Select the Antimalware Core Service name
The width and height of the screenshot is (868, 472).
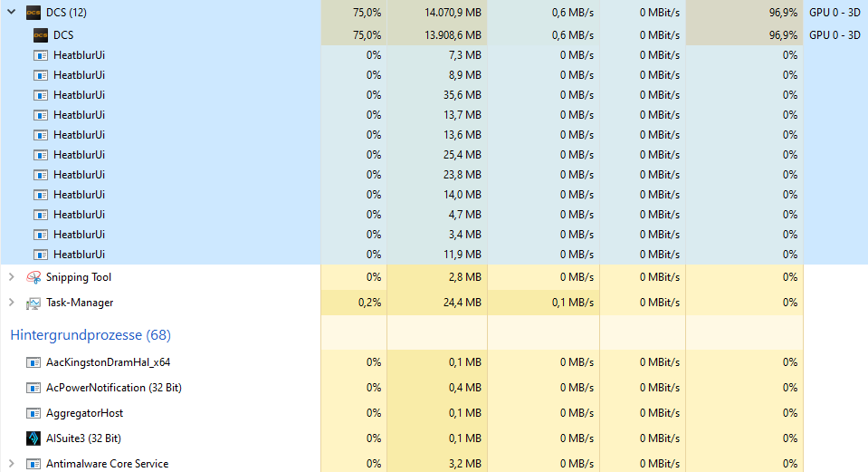(x=108, y=464)
